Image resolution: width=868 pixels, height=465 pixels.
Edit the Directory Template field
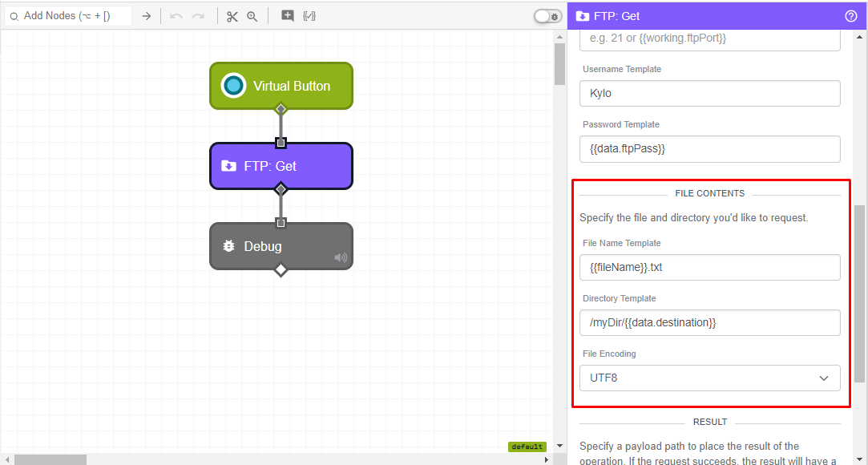coord(709,323)
